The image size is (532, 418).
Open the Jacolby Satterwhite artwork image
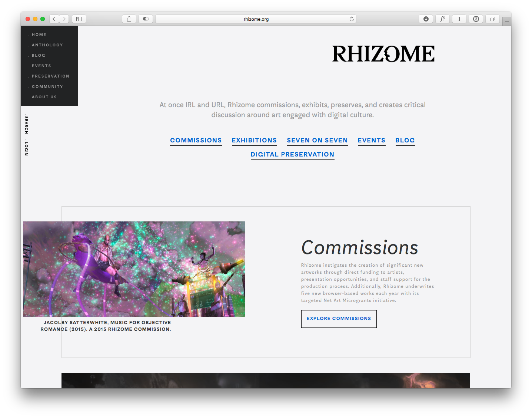coord(134,269)
